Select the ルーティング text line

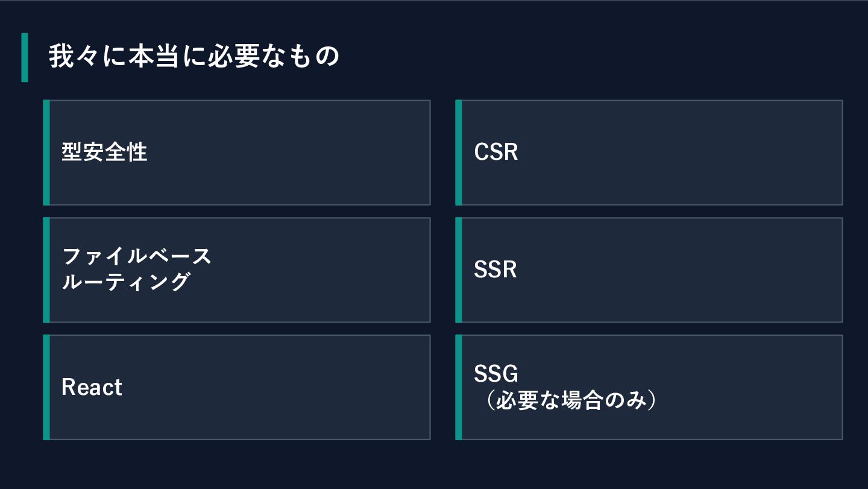click(x=126, y=282)
